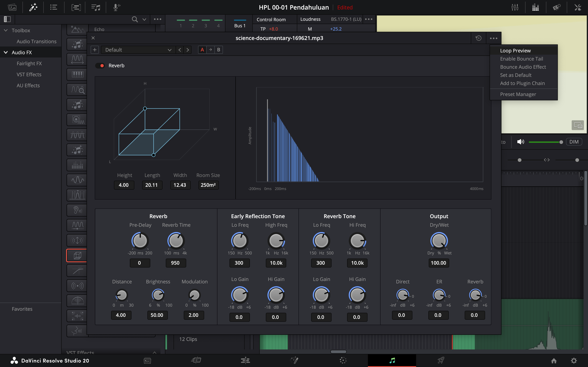The width and height of the screenshot is (588, 367).
Task: Toggle the Reverb enable switch
Action: (100, 65)
